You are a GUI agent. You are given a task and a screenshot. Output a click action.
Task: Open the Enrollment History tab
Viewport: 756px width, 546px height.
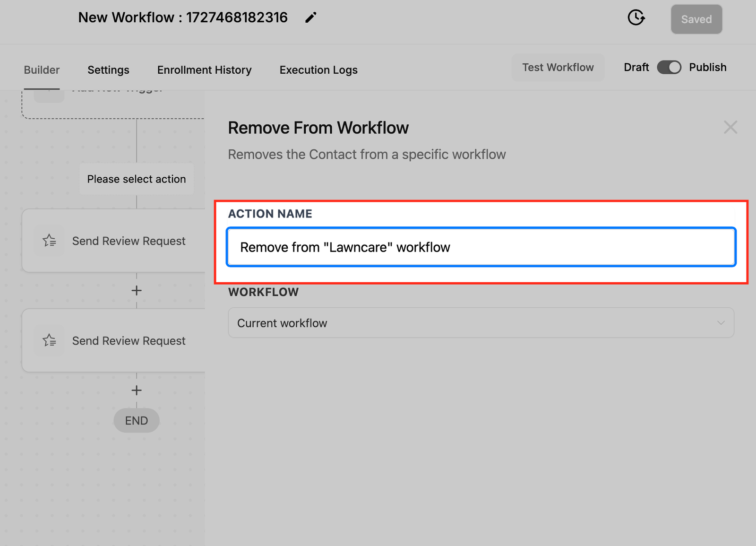click(x=204, y=70)
